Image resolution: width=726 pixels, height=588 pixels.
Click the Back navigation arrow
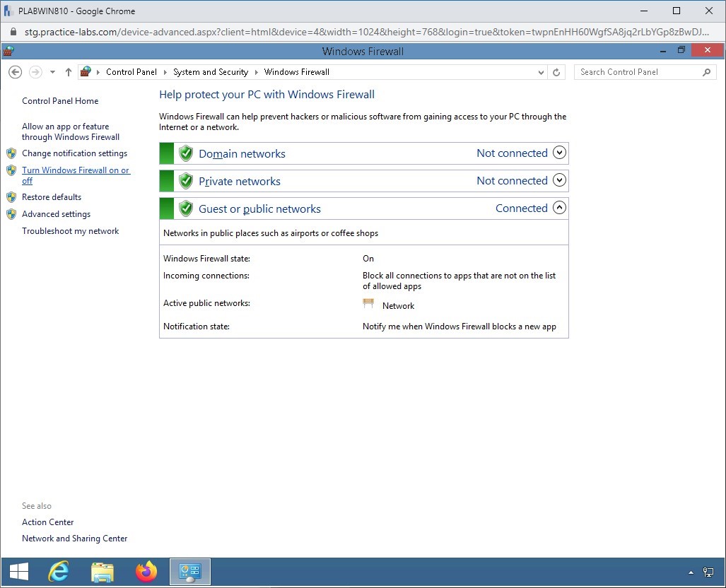click(15, 72)
